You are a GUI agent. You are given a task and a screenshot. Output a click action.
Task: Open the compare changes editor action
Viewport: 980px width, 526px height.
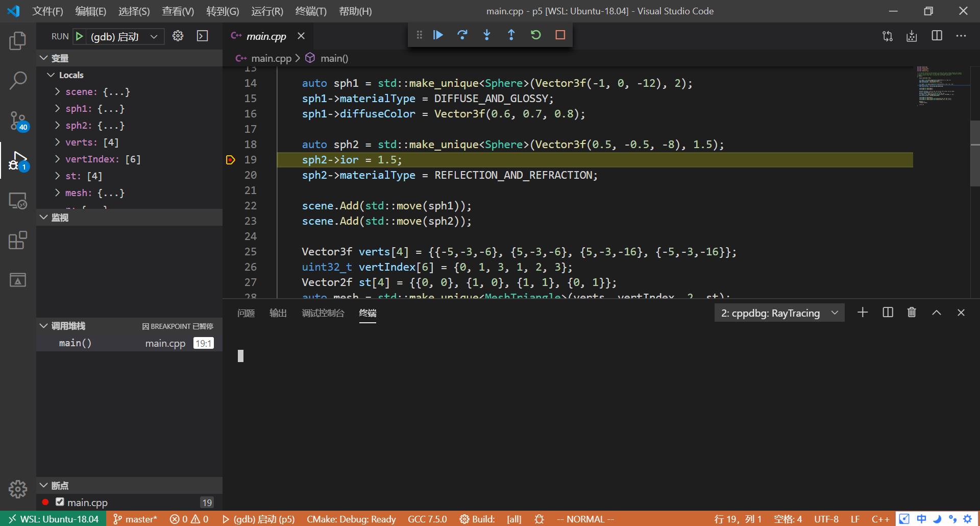(x=888, y=36)
